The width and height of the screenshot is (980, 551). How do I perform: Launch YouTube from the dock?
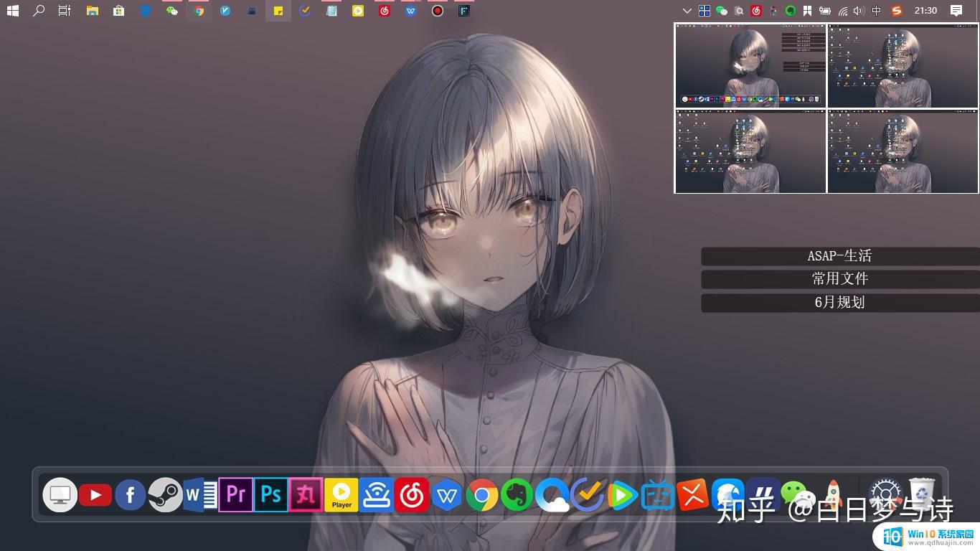[95, 495]
